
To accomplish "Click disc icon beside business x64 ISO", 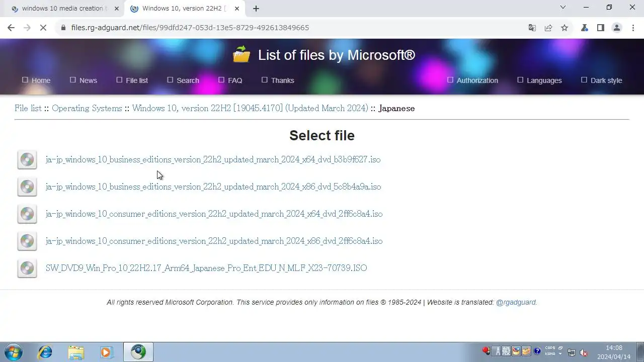I will pyautogui.click(x=27, y=160).
